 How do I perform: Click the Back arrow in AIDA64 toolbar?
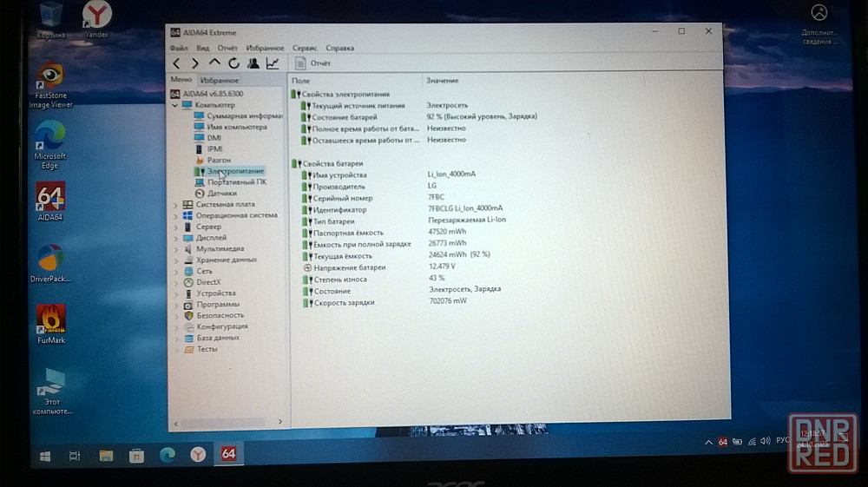point(177,63)
